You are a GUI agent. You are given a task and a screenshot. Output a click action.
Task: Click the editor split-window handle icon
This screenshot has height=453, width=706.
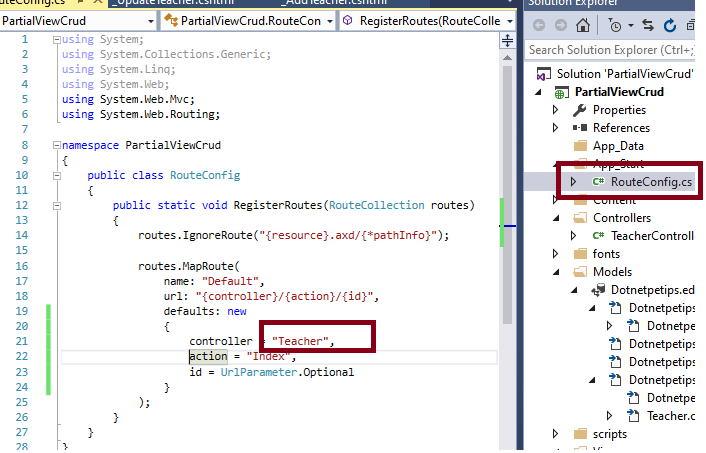pyautogui.click(x=508, y=39)
